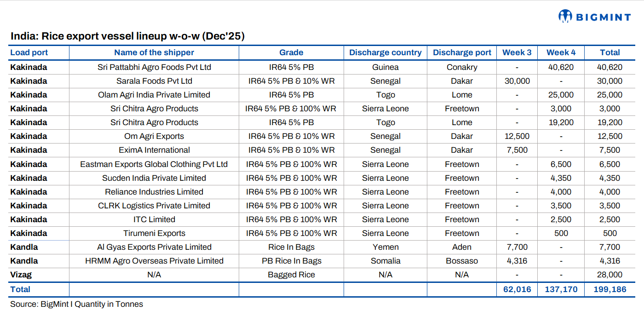
Task: Select the Somalia discharge country cell
Action: pyautogui.click(x=385, y=261)
